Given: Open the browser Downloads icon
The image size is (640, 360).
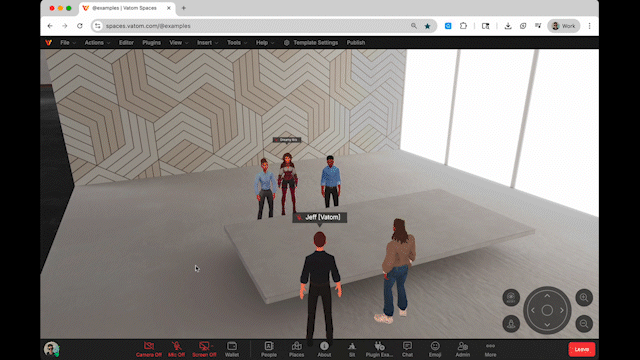Looking at the screenshot, I should (508, 26).
